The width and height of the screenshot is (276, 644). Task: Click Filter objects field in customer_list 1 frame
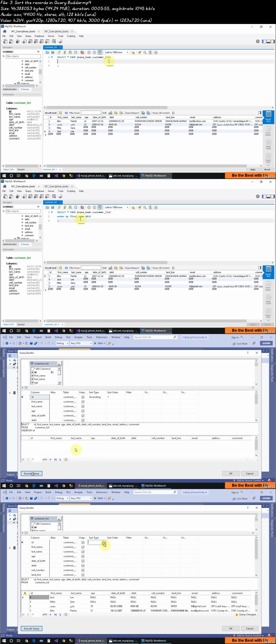(23, 56)
